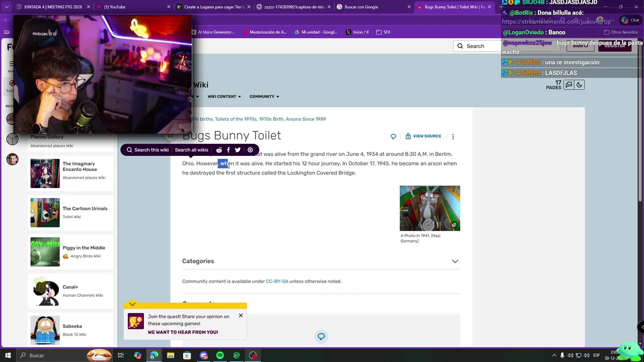Open Windows Start menu
This screenshot has height=362, width=644.
(8, 355)
